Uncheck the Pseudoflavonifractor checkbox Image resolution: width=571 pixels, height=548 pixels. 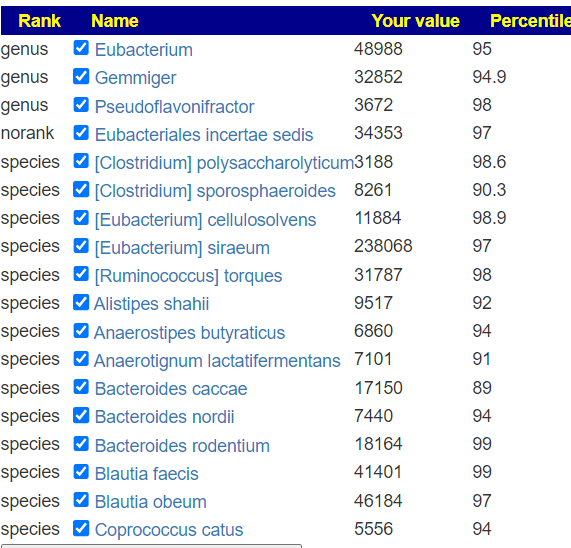(x=81, y=105)
